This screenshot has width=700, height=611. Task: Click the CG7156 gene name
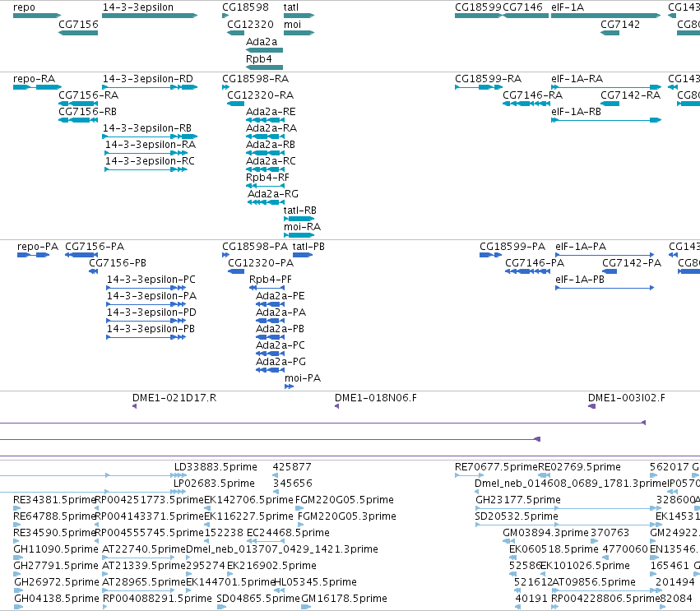click(79, 24)
